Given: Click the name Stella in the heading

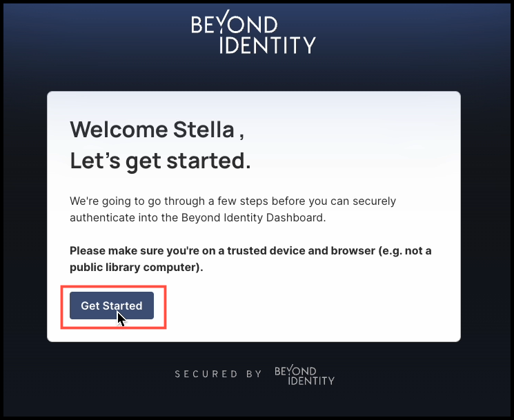Looking at the screenshot, I should (x=204, y=130).
